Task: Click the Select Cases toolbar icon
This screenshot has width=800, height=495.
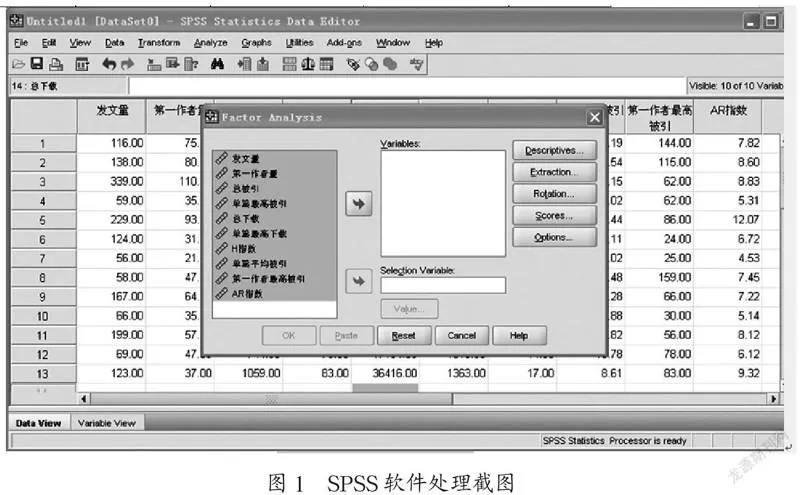Action: (x=326, y=64)
